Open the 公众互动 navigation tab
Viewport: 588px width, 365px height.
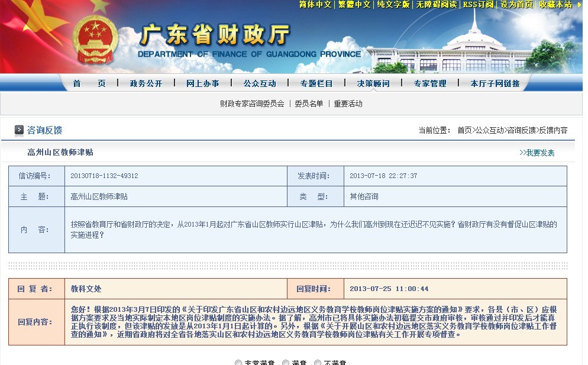coord(259,83)
